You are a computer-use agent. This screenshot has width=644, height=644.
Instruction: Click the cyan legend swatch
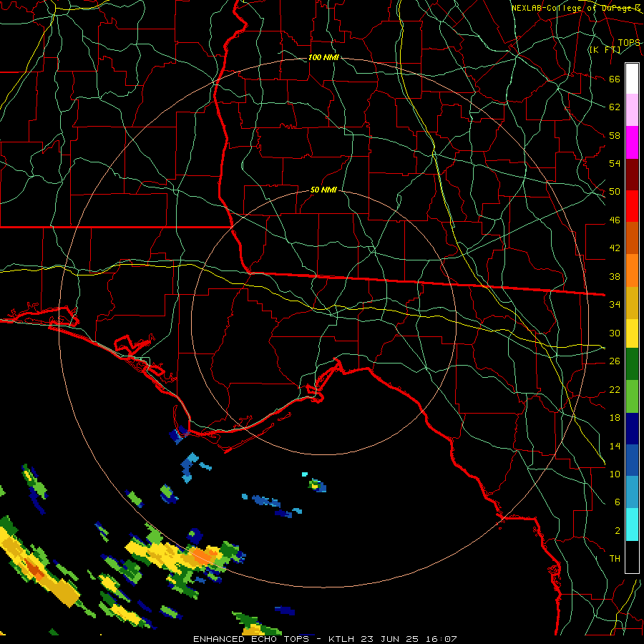pos(632,525)
